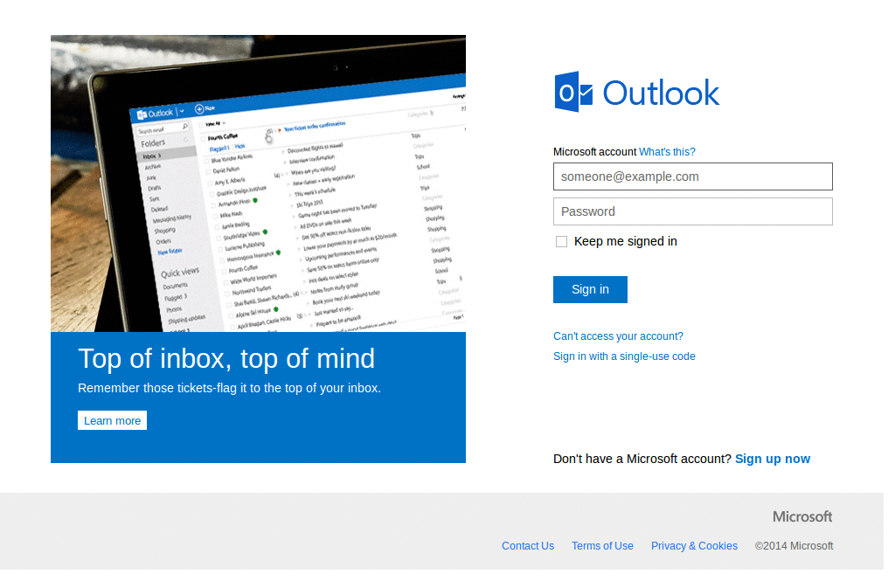This screenshot has width=895, height=588.
Task: Enable the Keep me signed in checkbox
Action: coord(562,242)
